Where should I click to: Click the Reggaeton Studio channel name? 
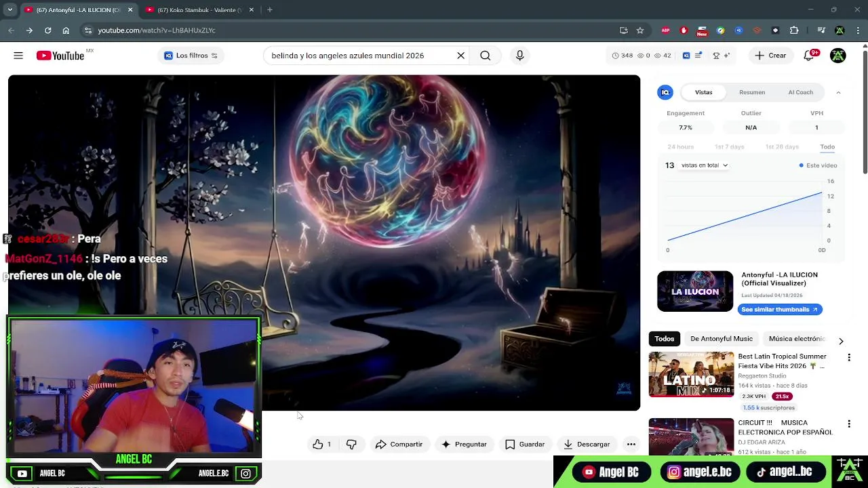[x=762, y=375]
